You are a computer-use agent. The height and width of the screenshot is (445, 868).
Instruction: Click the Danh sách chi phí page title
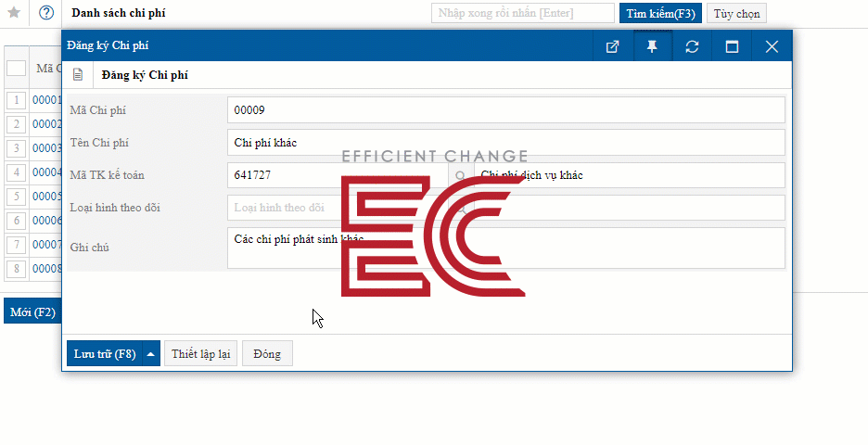point(119,13)
